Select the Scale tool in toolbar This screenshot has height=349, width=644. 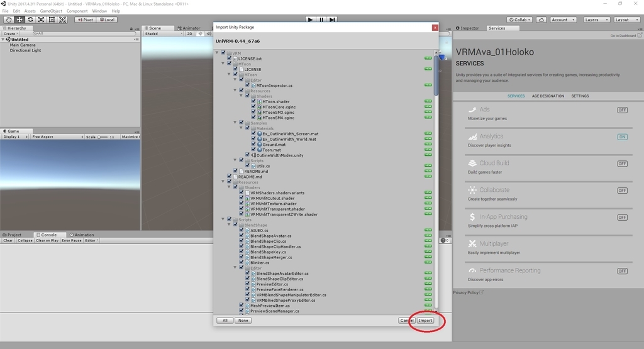[41, 19]
